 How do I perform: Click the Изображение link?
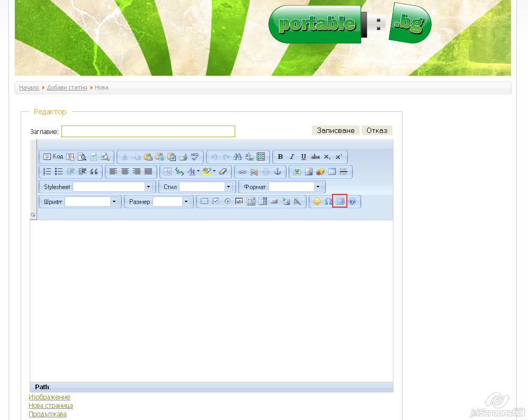point(49,397)
